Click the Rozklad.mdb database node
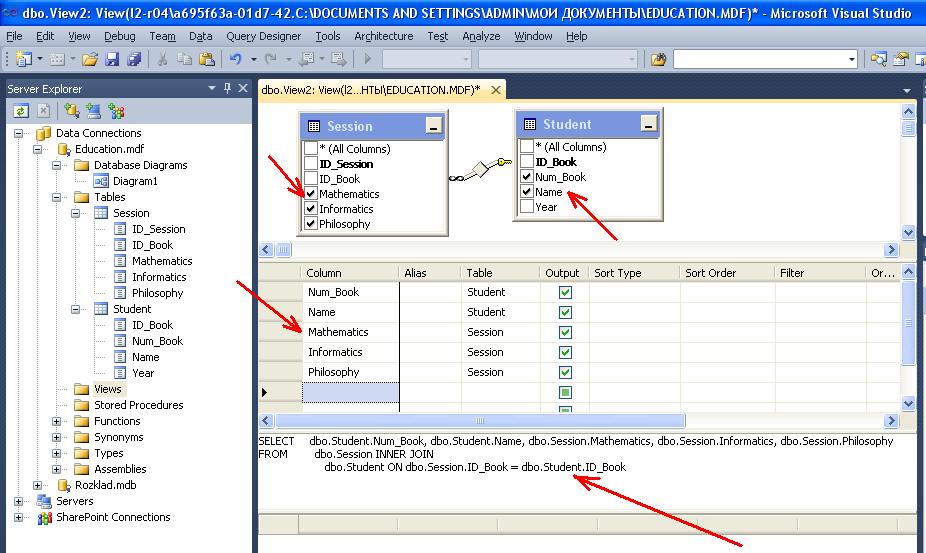 (106, 484)
